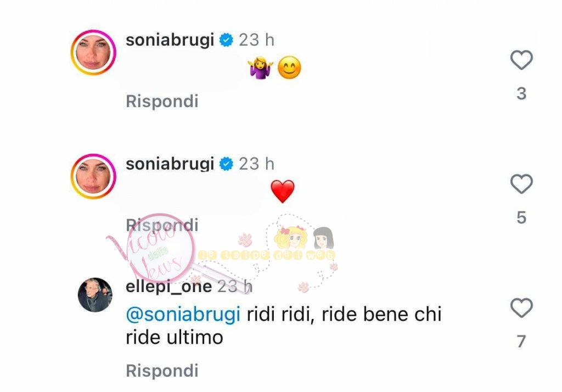Click verified badge on shrug emoji comment
Viewport: 562px width, 392px height.
pyautogui.click(x=226, y=40)
